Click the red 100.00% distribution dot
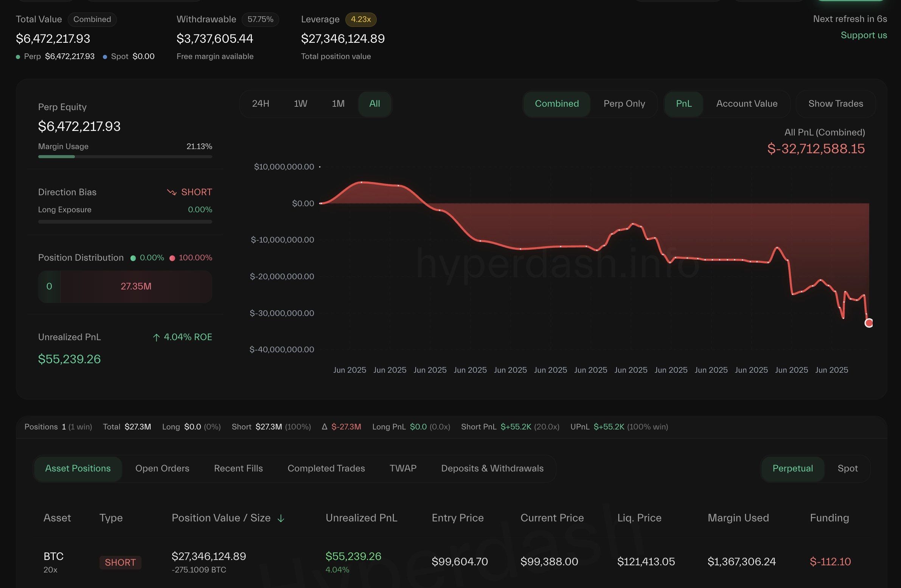Image resolution: width=901 pixels, height=588 pixels. tap(172, 258)
